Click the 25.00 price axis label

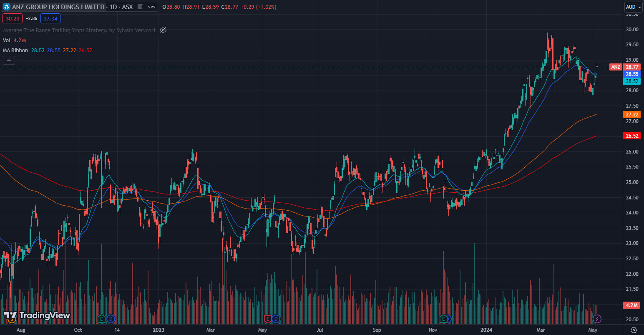[x=632, y=182]
